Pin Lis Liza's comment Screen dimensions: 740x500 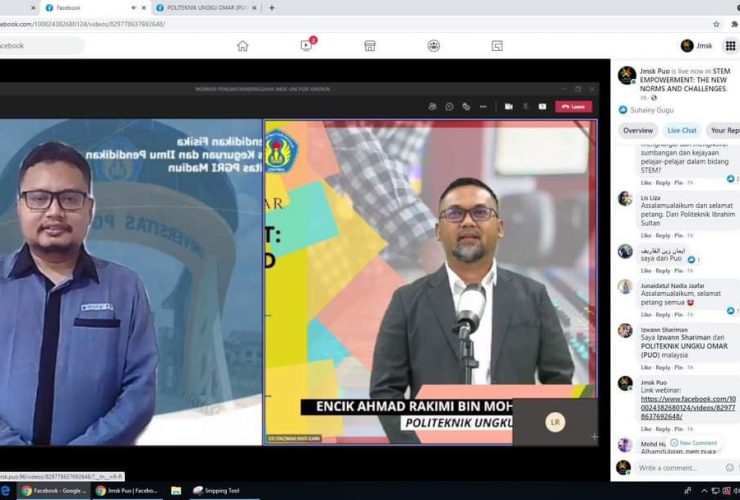678,236
